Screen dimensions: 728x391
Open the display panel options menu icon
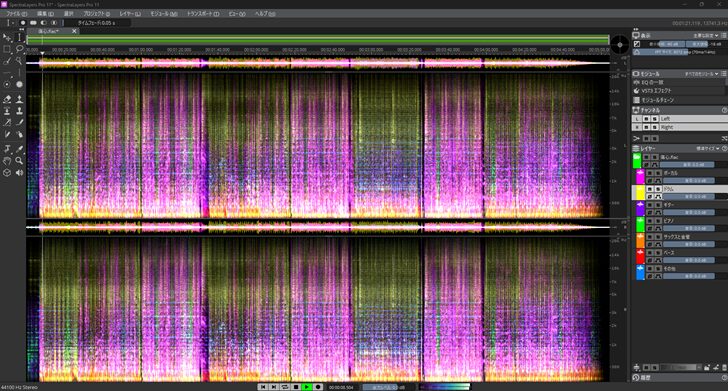pyautogui.click(x=724, y=35)
